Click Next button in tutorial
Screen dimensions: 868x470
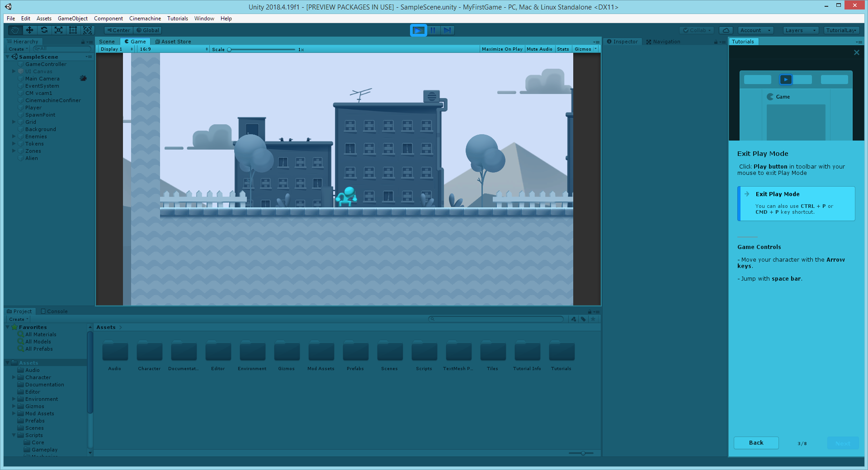(843, 443)
